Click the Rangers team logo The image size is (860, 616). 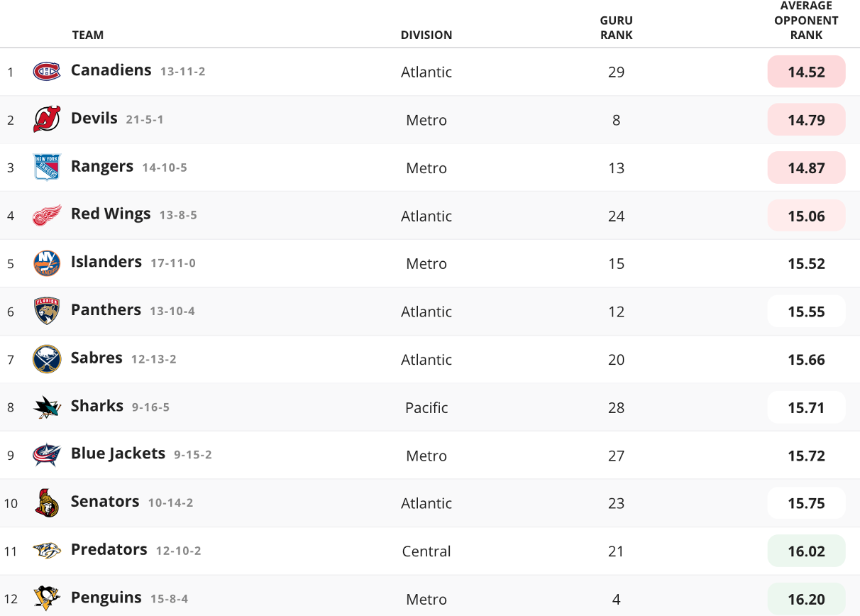click(47, 167)
